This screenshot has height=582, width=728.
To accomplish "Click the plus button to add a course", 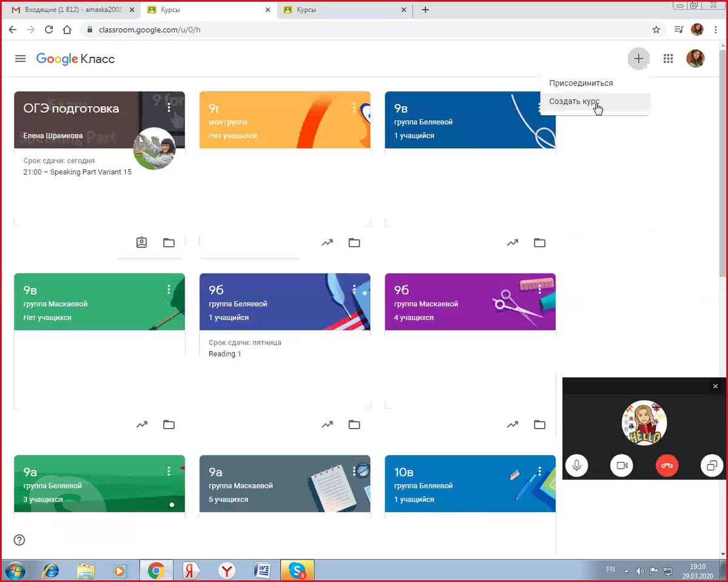I will [x=638, y=59].
